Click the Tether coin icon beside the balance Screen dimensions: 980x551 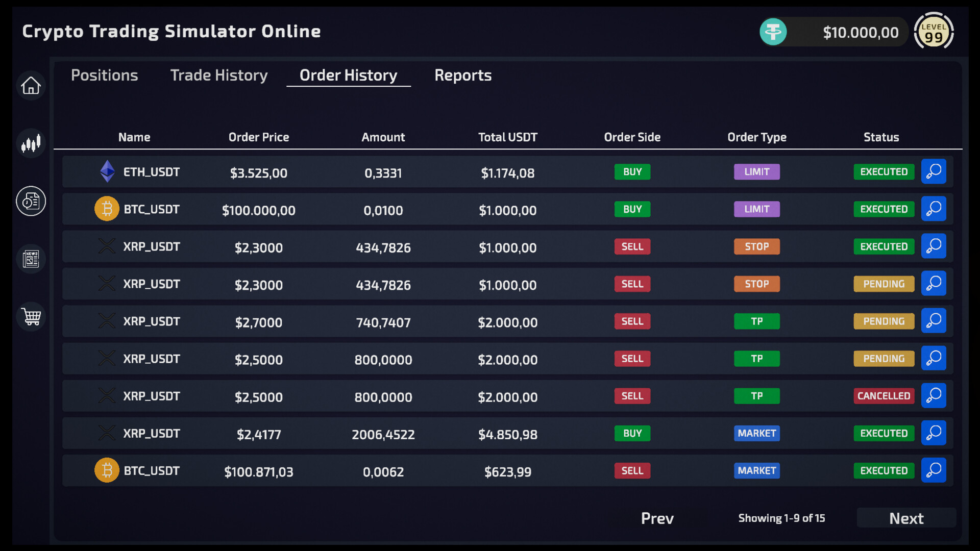click(x=773, y=32)
